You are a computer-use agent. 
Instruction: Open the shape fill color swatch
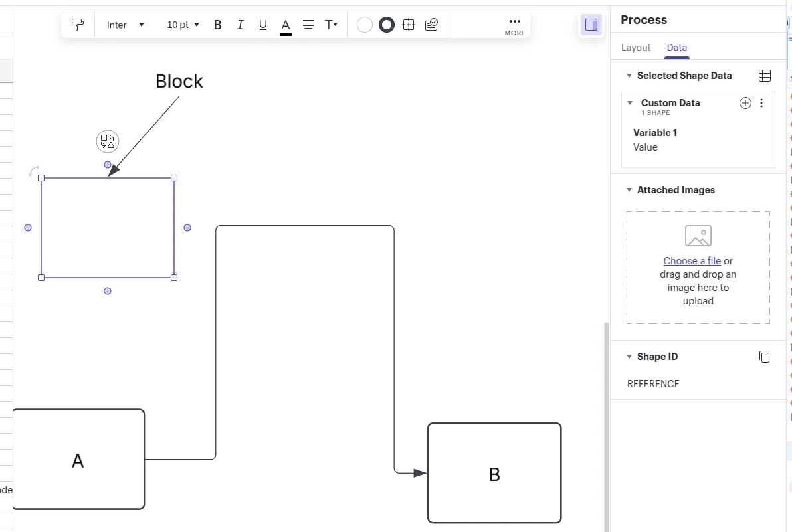(365, 25)
